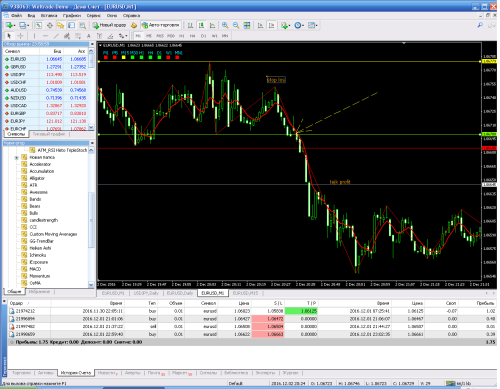Expand the Новая папка tree node
The height and width of the screenshot is (389, 500).
point(16,157)
